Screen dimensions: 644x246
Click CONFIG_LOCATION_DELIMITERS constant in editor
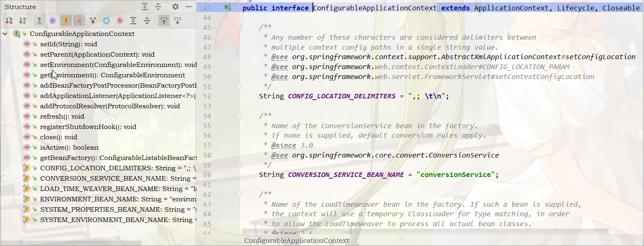(342, 96)
